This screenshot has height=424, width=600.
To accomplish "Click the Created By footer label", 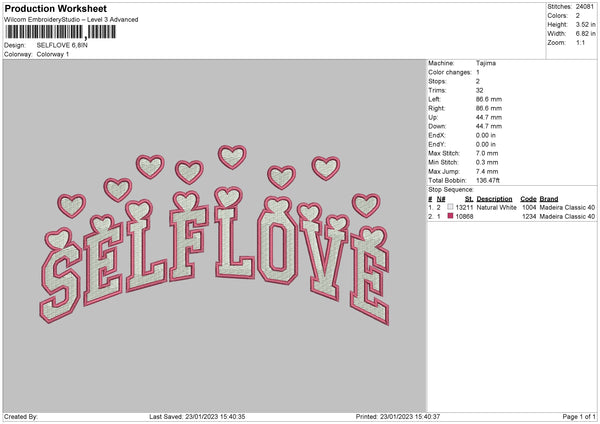I will (x=21, y=416).
